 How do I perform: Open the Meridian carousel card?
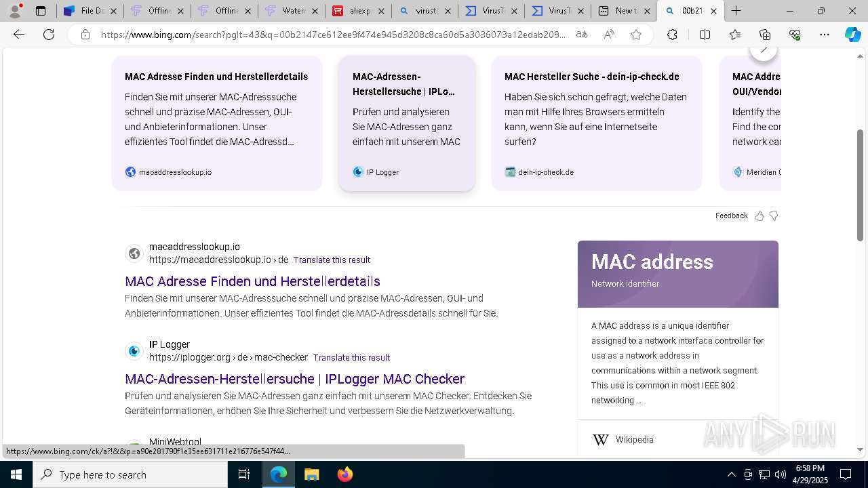750,123
